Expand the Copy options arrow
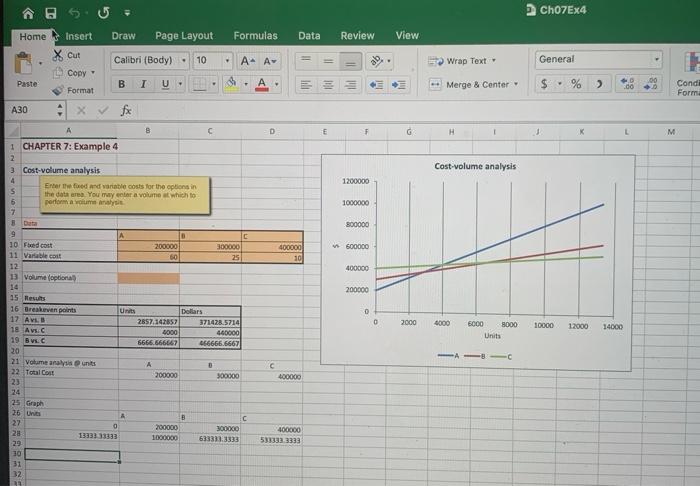Screen dimensions: 700x486 [x=93, y=72]
